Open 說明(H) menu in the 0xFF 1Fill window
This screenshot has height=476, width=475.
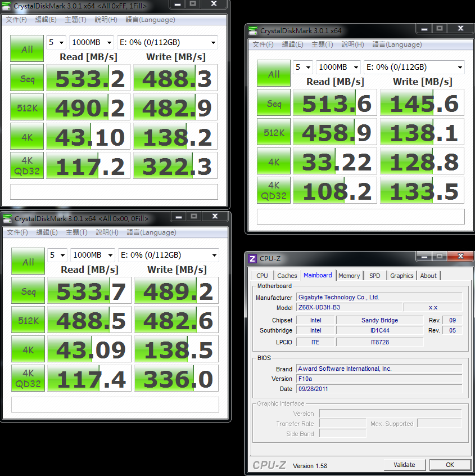[106, 20]
